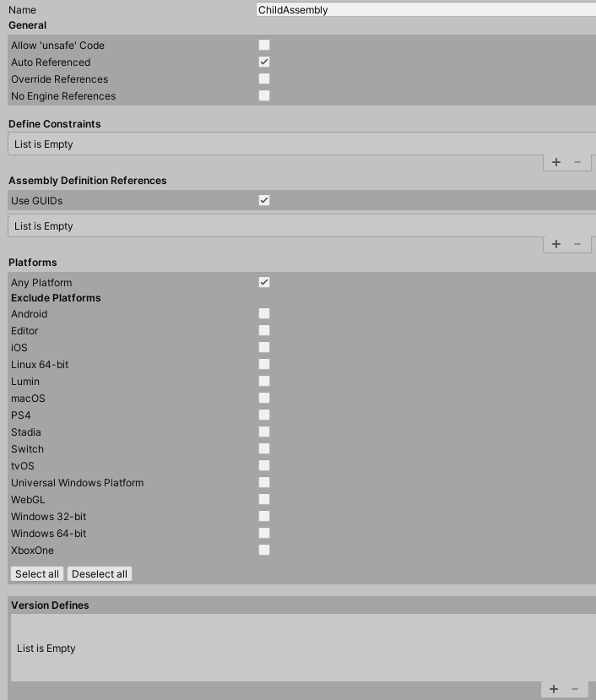Uncheck Use GUIDs option
Image resolution: width=596 pixels, height=700 pixels.
coord(264,200)
